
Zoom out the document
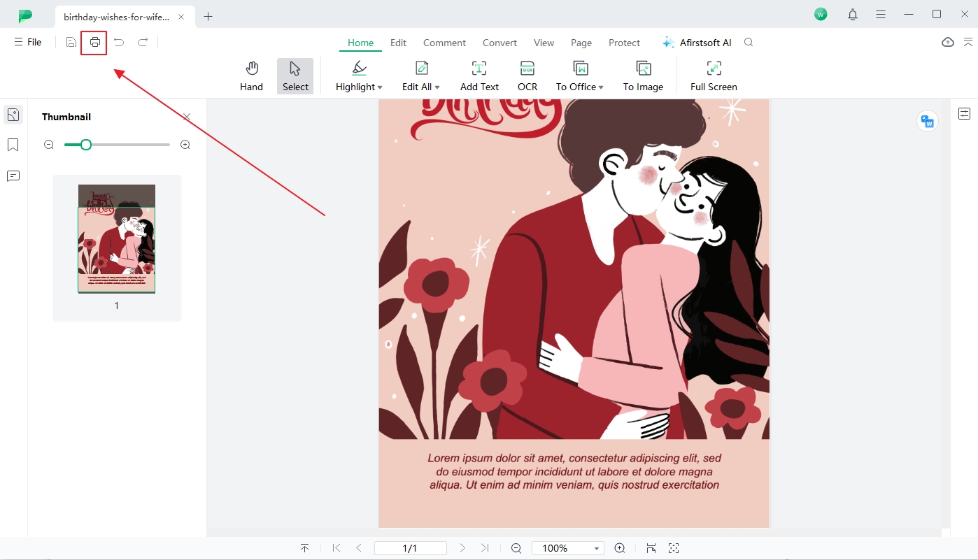tap(516, 548)
